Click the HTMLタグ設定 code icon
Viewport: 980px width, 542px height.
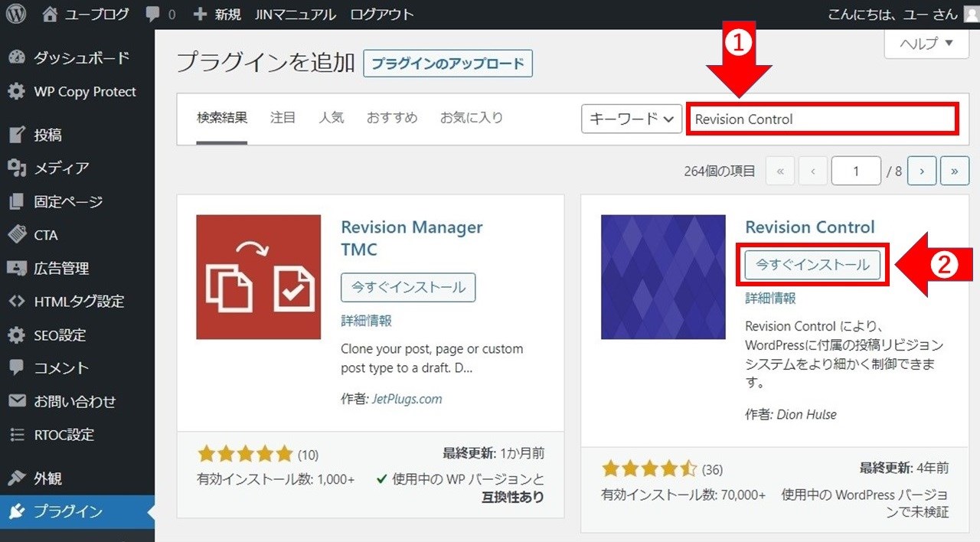[16, 302]
